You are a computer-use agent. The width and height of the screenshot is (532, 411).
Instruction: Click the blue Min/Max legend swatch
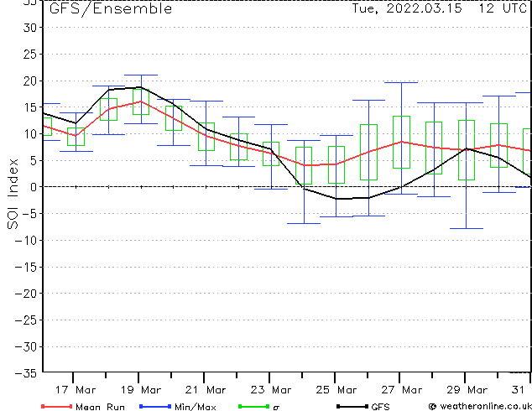(x=155, y=406)
